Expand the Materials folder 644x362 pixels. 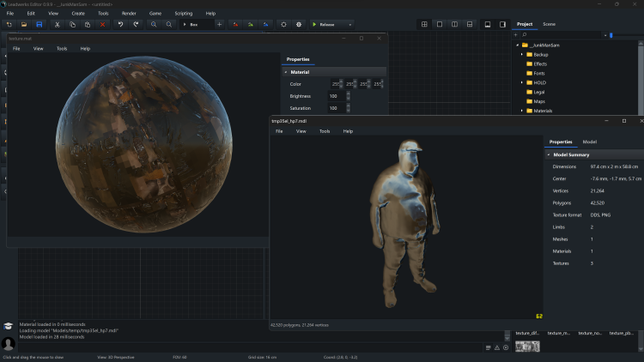522,111
